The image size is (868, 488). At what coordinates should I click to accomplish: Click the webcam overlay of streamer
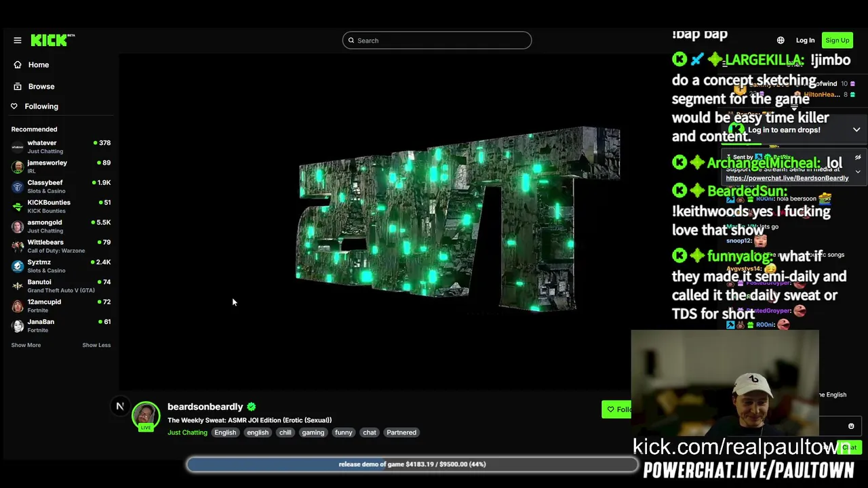click(x=725, y=384)
